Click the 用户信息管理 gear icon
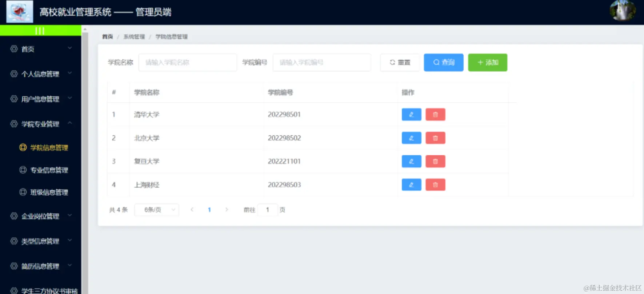 14,99
